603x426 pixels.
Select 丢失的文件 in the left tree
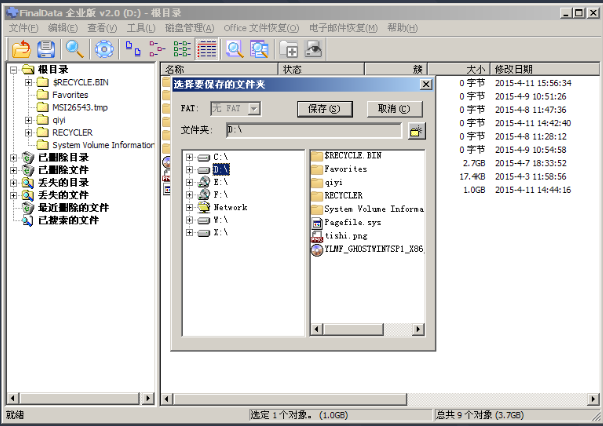click(x=63, y=195)
